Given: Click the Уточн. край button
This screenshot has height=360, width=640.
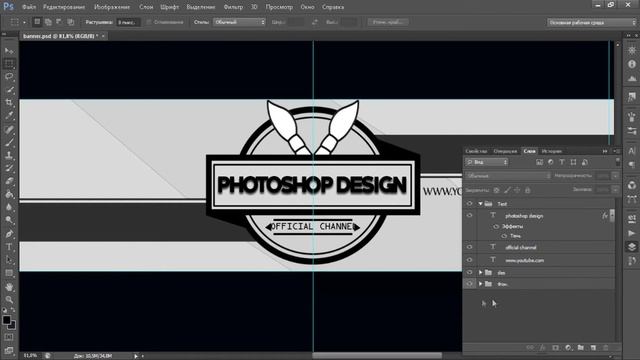Looking at the screenshot, I should pyautogui.click(x=388, y=22).
